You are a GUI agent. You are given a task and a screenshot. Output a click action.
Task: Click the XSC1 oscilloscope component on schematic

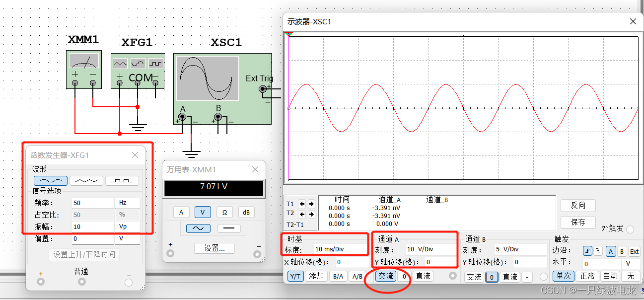(222, 88)
